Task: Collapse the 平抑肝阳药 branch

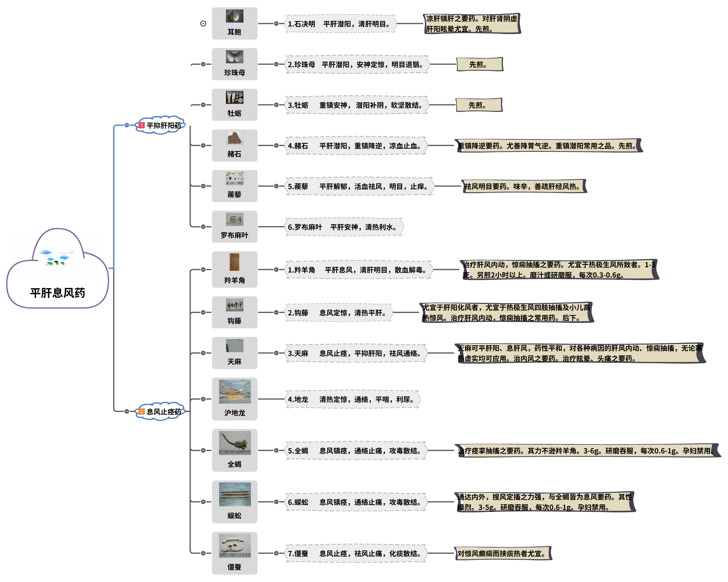Action: click(127, 125)
